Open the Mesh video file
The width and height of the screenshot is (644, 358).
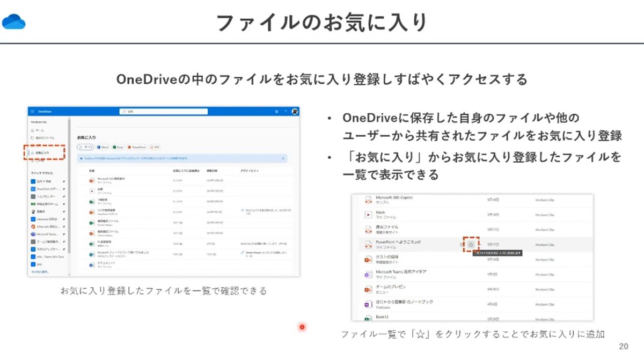pyautogui.click(x=380, y=212)
